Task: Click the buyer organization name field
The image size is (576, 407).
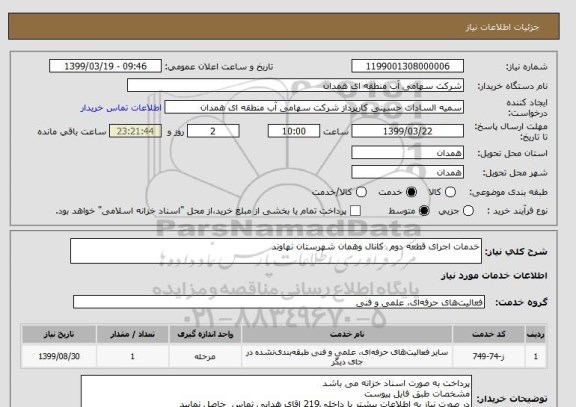Action: point(295,86)
